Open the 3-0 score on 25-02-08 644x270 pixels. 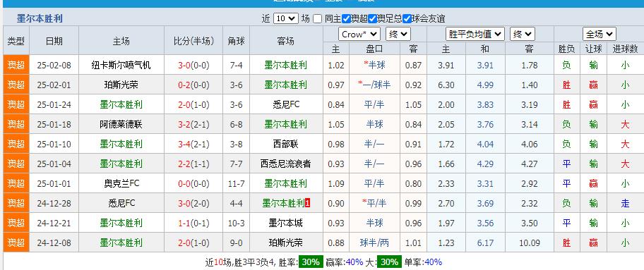coord(184,66)
